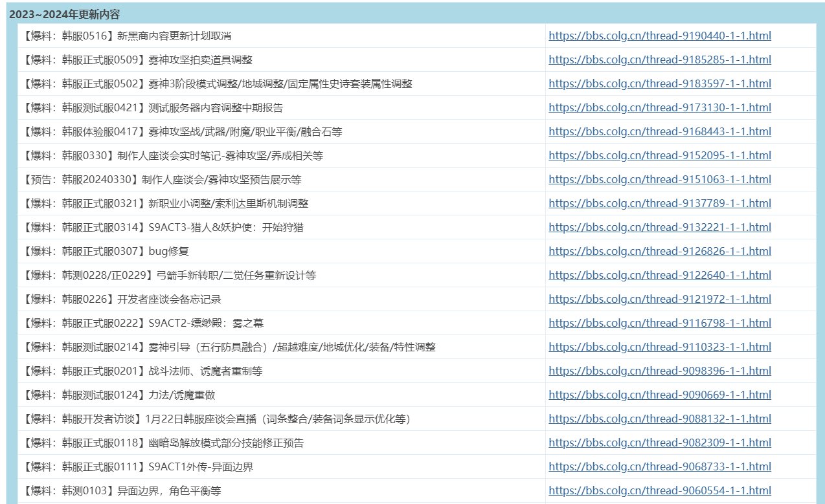The height and width of the screenshot is (504, 825).
Task: Click row 韩服测试服0124 力法/诱魔重做
Action: click(417, 395)
